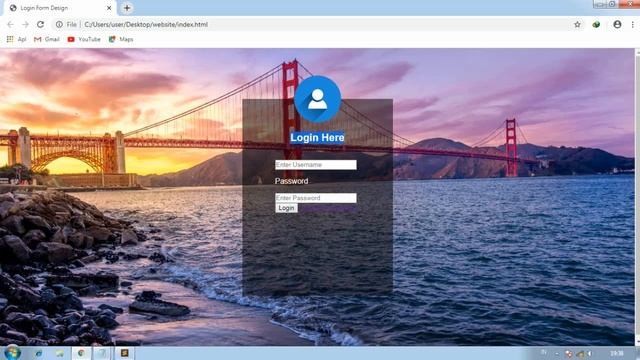Open the Maps bookmark

121,39
